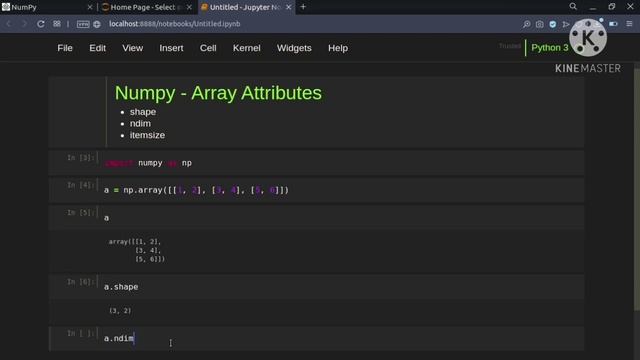The image size is (640, 360).
Task: Select the Untitled - Jupyter Notebook tab
Action: pos(246,7)
